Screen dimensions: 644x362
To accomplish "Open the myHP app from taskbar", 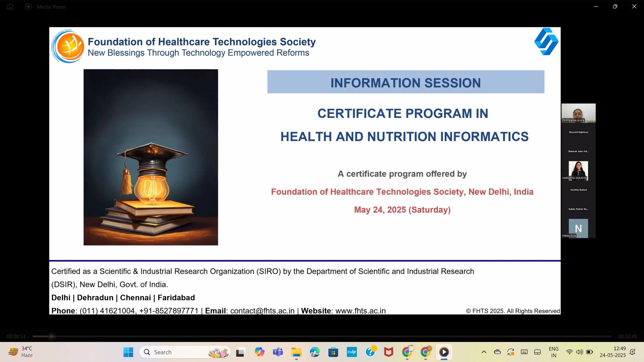I will (x=352, y=352).
